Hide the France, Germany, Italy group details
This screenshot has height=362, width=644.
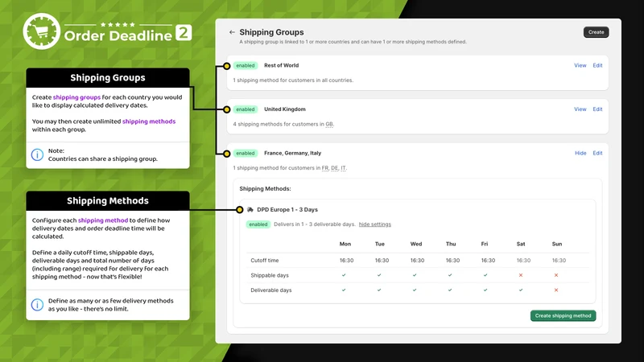[x=580, y=153]
